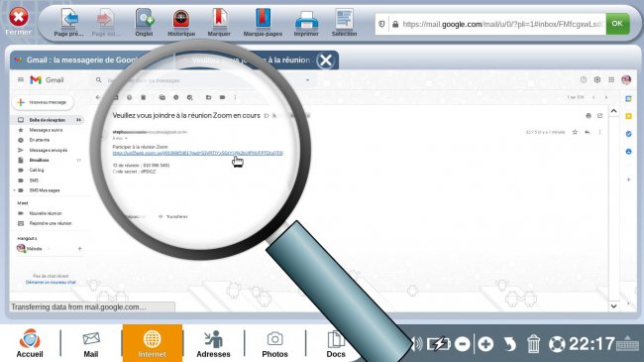Click the Imprimer printer icon
Screen dimensions: 644x362
306,22
